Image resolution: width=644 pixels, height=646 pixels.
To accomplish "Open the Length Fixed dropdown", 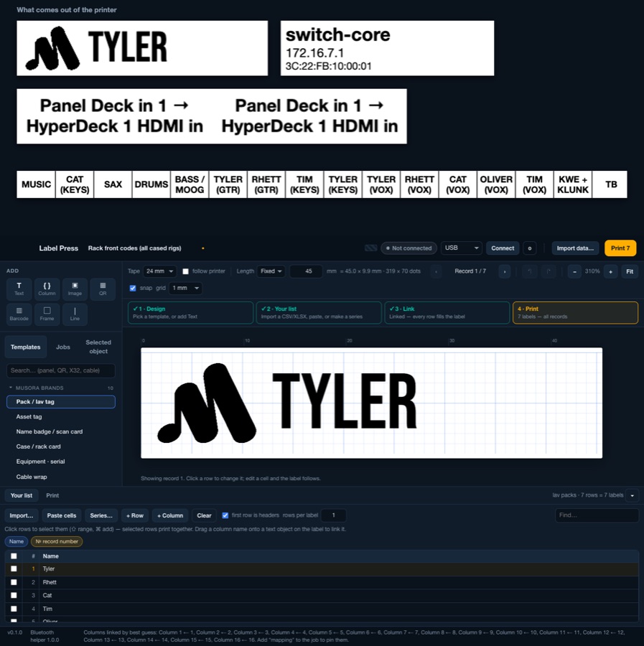I will click(x=271, y=271).
